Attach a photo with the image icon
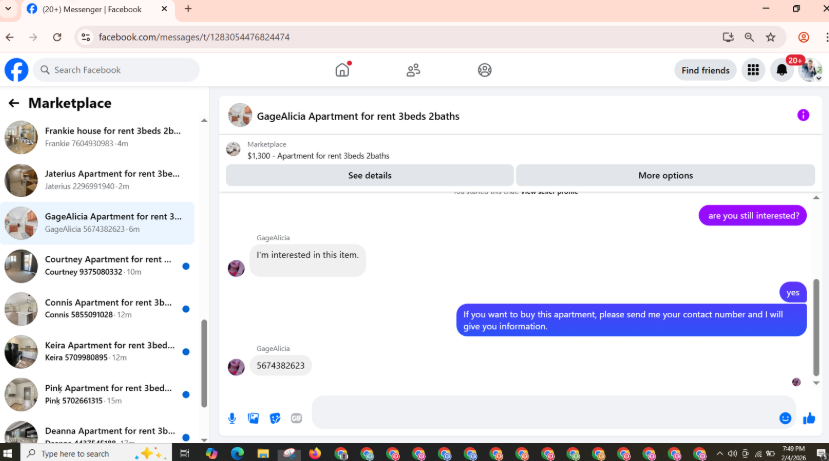Viewport: 829px width, 461px height. (254, 419)
